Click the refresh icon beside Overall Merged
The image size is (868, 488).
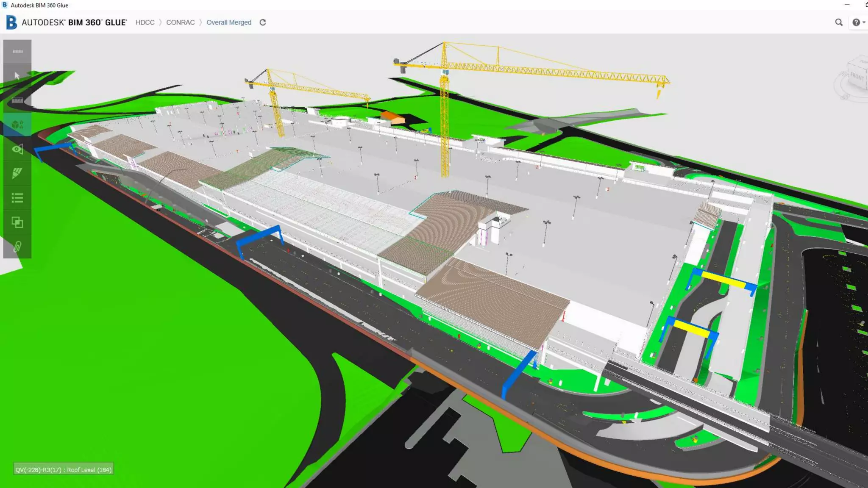263,22
